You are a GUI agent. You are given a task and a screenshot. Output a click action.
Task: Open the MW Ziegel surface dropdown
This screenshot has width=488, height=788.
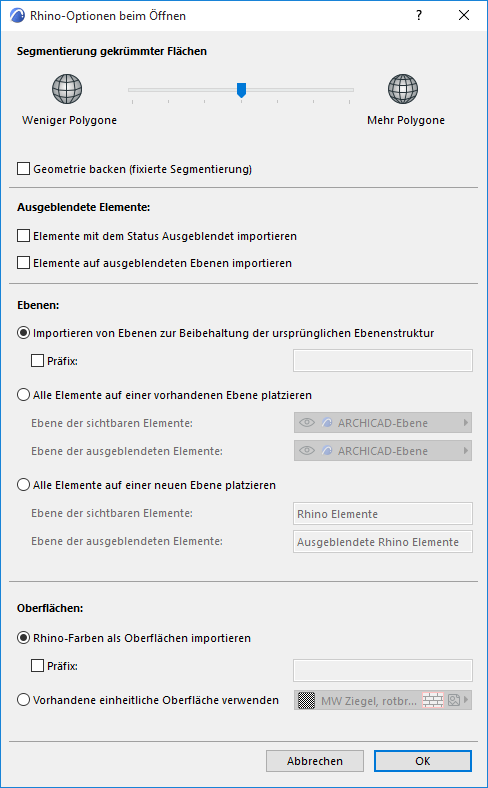click(x=382, y=700)
